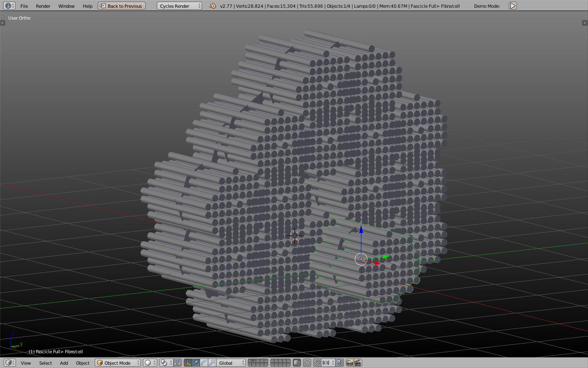Open the viewport shading dropdown
Screen dimensions: 588x368
coord(150,363)
